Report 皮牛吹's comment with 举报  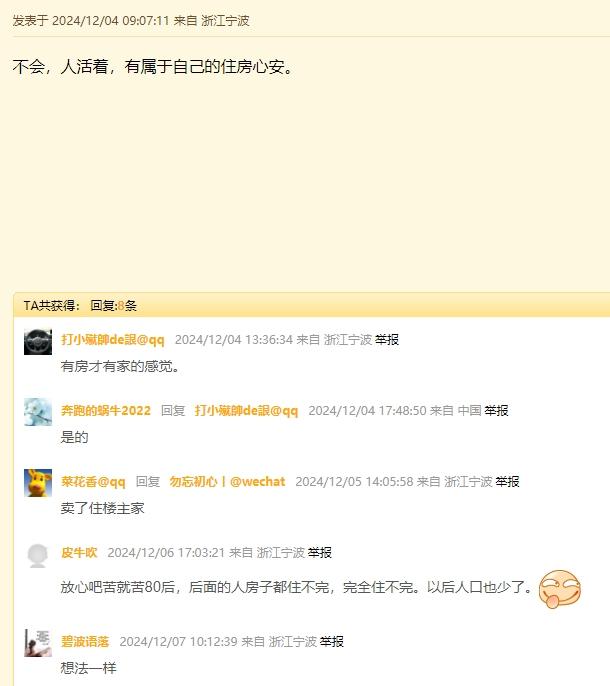pyautogui.click(x=319, y=553)
